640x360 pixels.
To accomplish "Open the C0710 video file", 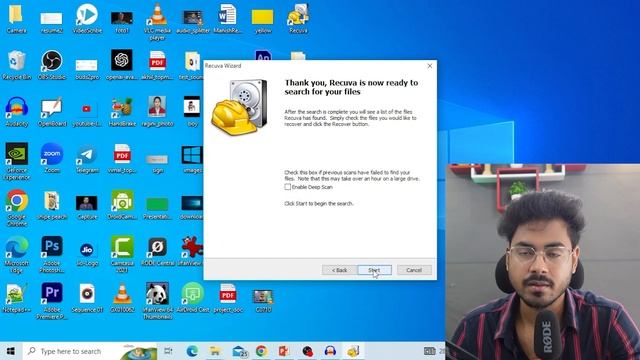I will pyautogui.click(x=263, y=301).
